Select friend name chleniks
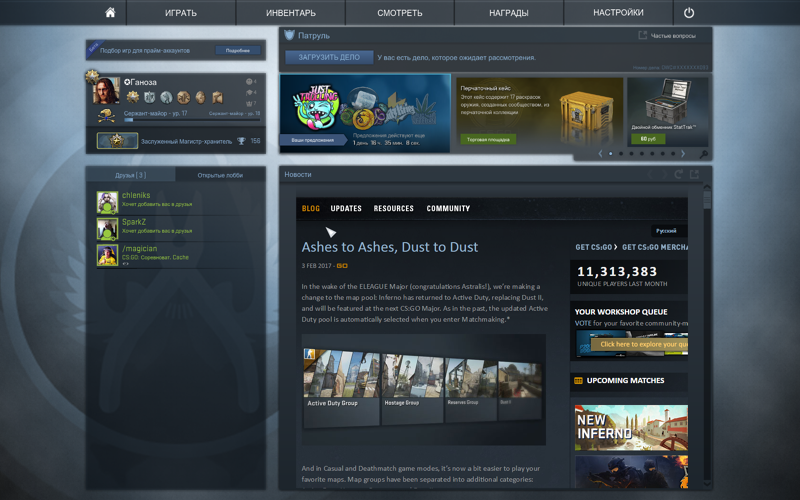The width and height of the screenshot is (800, 500). tap(136, 195)
